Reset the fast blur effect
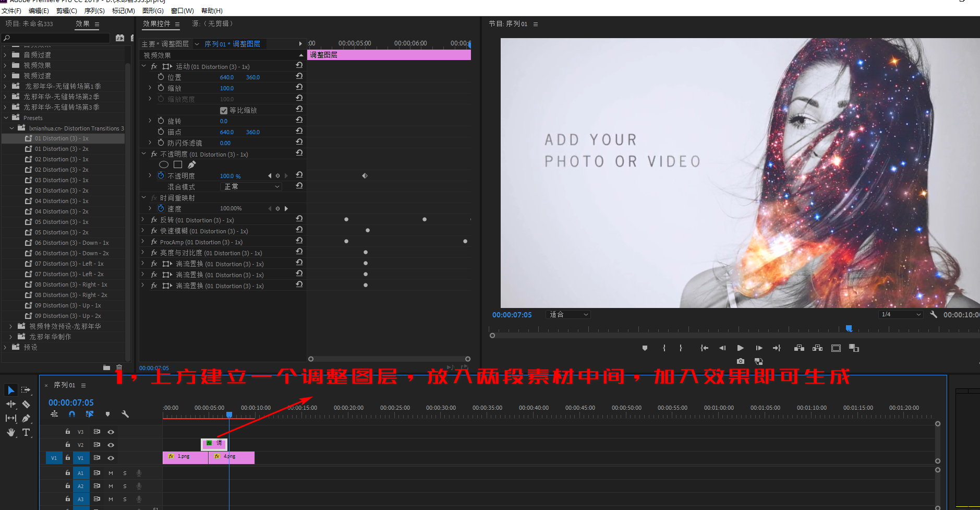The width and height of the screenshot is (980, 510). click(x=299, y=230)
